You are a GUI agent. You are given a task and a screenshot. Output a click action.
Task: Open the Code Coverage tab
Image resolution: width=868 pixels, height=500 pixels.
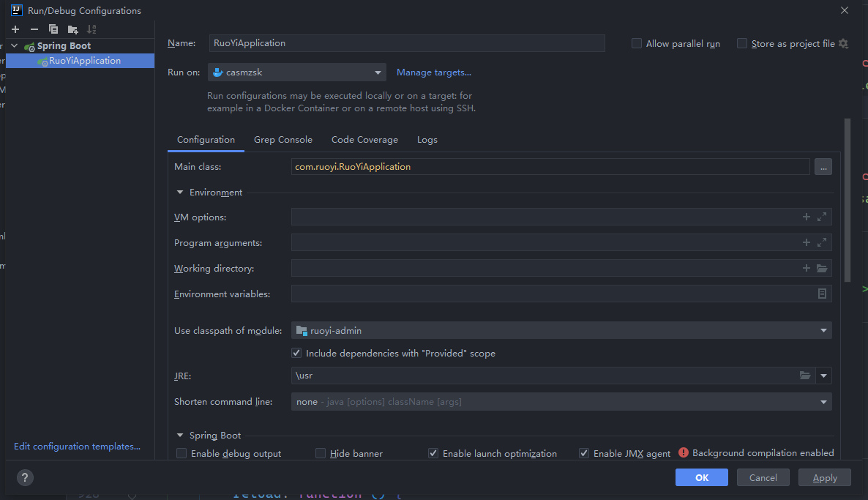click(x=364, y=140)
